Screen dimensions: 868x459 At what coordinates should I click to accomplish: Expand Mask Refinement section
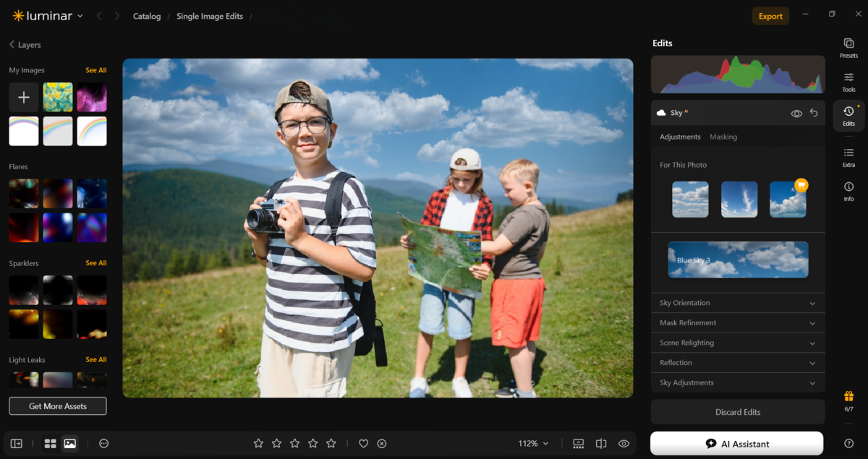pyautogui.click(x=738, y=323)
